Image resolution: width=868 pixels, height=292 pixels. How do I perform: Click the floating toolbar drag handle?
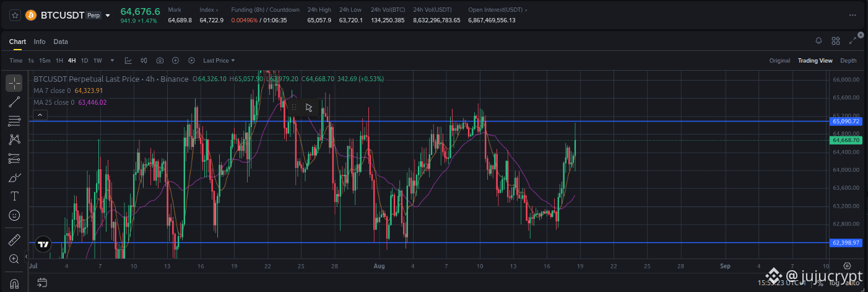point(294,107)
